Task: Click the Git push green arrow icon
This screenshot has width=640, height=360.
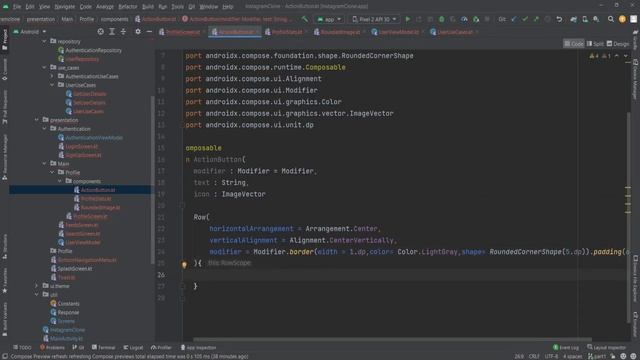Action: pyautogui.click(x=536, y=19)
